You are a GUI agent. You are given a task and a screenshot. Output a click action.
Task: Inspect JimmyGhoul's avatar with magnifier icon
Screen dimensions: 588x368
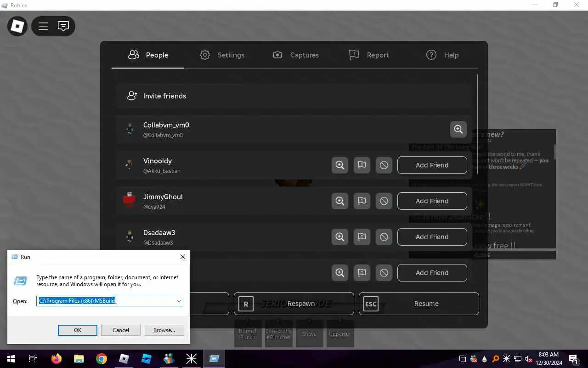[x=340, y=201]
